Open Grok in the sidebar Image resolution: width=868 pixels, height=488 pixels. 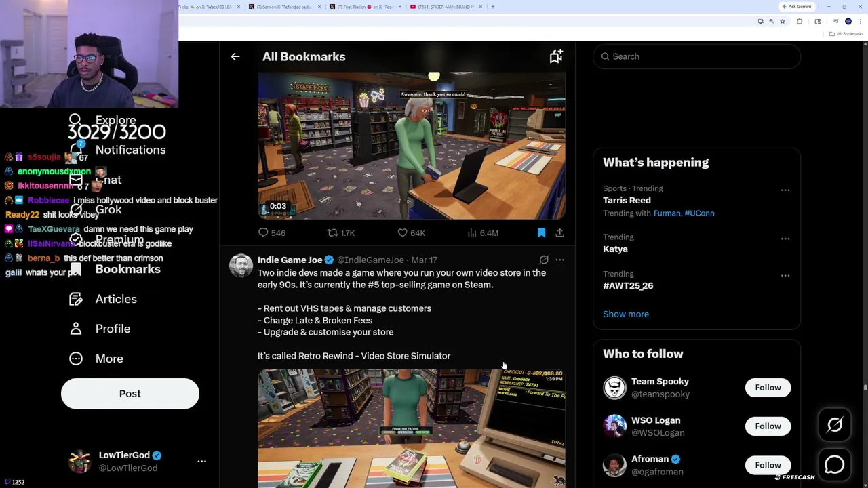click(96, 210)
